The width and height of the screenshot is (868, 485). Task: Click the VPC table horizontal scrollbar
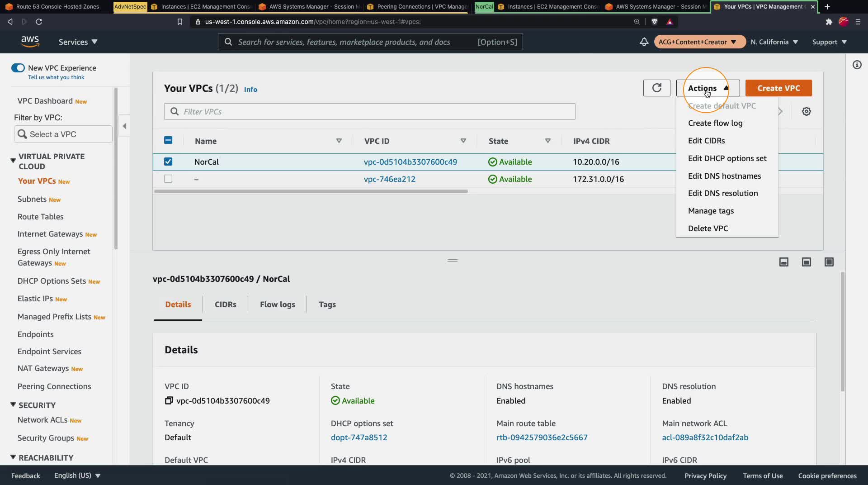[311, 191]
